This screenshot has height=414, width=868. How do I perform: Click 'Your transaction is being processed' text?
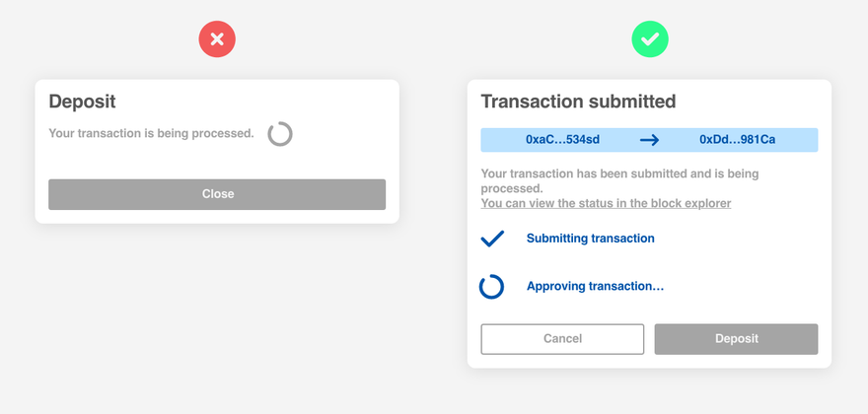coord(151,133)
